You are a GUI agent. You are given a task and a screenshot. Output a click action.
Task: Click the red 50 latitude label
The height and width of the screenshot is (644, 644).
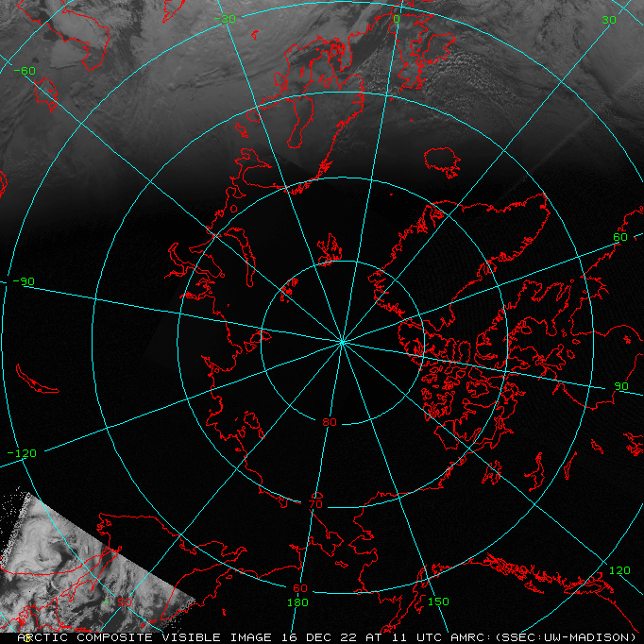(x=125, y=602)
